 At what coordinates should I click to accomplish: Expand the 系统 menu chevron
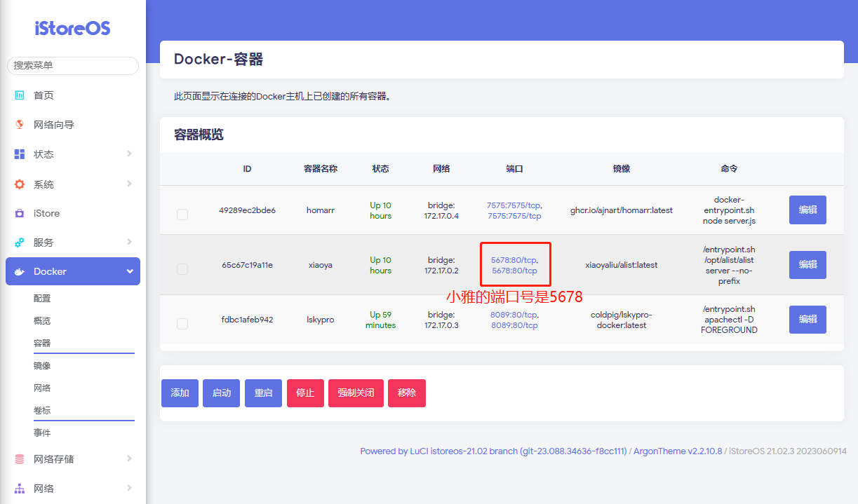130,184
